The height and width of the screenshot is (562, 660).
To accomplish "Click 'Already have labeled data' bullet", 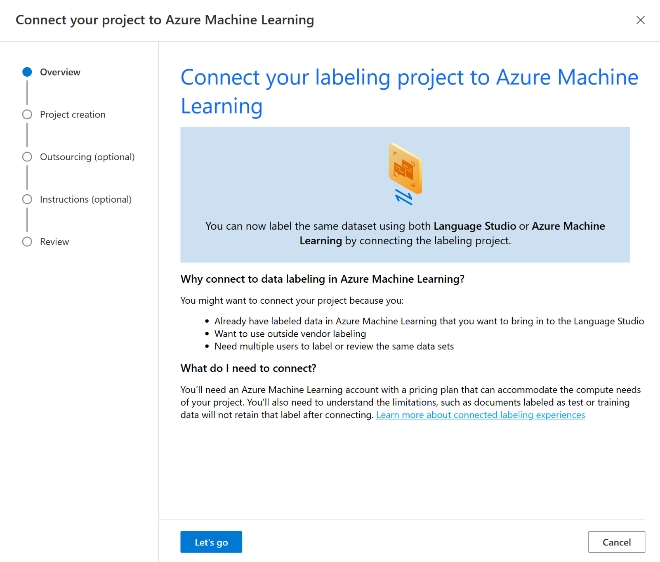I will pyautogui.click(x=429, y=321).
